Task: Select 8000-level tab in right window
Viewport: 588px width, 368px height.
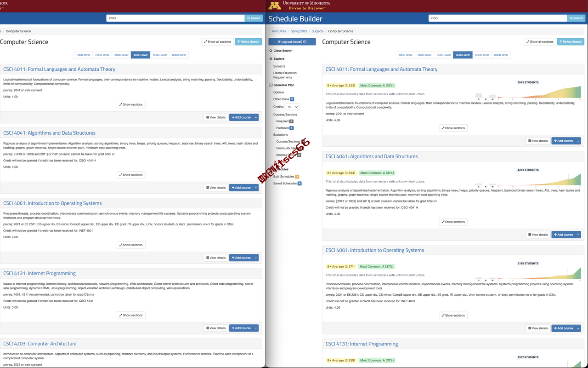Action: click(x=501, y=55)
